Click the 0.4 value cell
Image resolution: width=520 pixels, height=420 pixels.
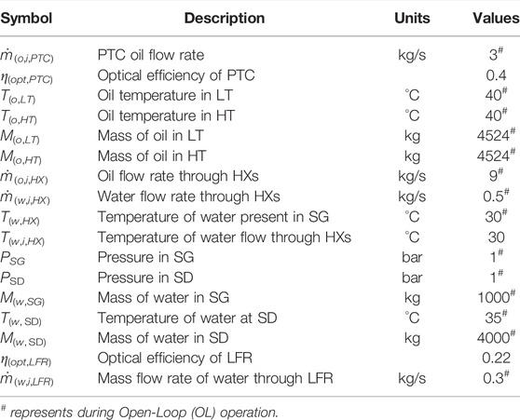point(496,75)
